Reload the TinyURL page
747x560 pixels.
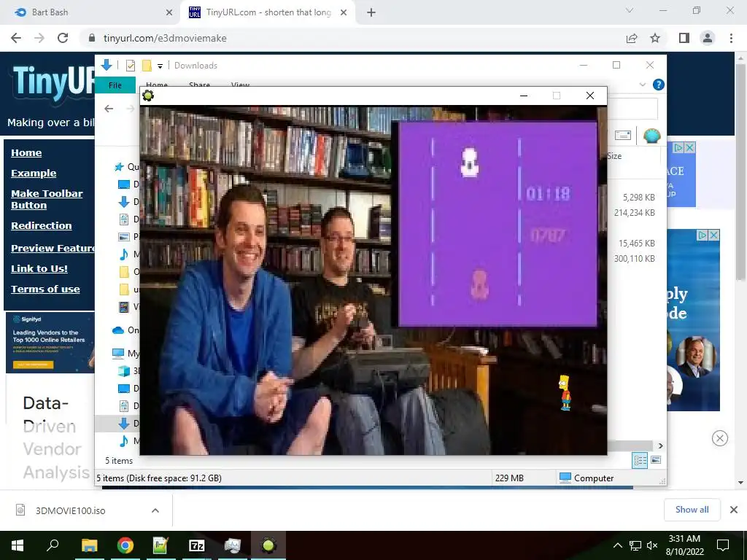63,38
